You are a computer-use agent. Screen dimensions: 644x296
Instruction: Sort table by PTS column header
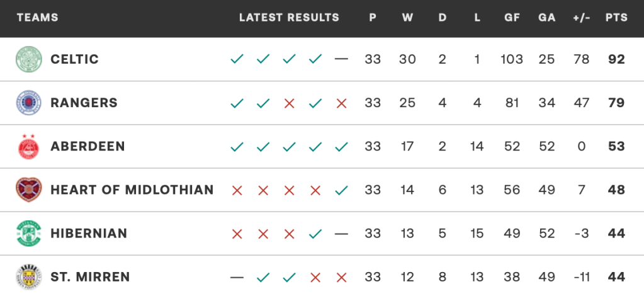coord(616,18)
